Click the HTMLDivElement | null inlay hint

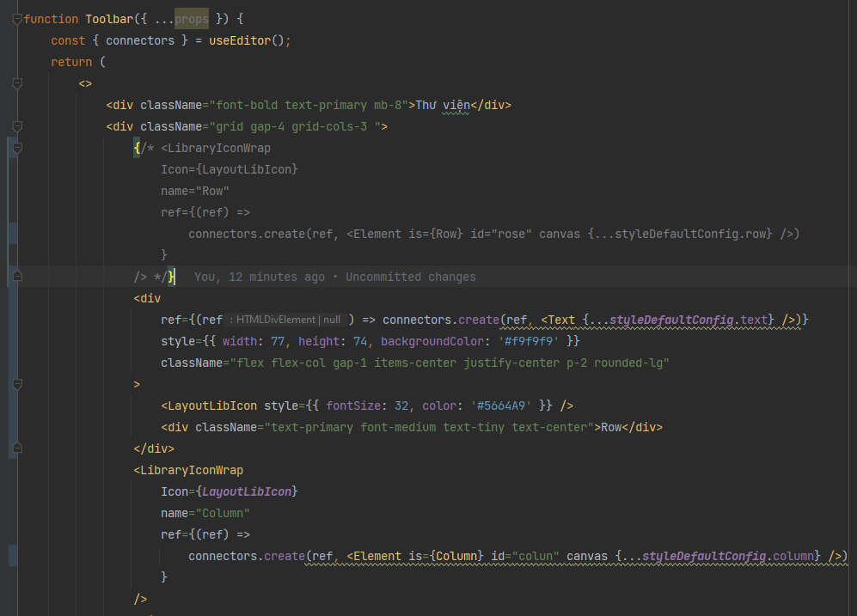(x=285, y=320)
